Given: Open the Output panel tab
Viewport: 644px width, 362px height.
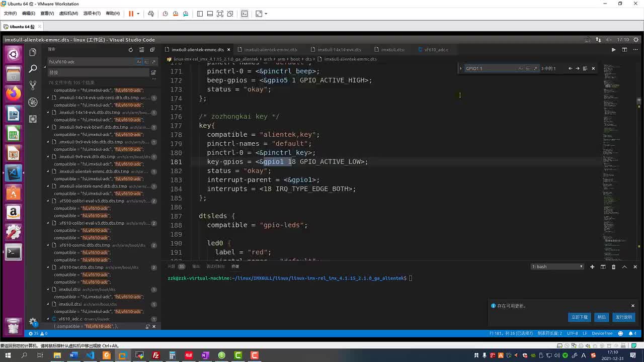Looking at the screenshot, I should 196,266.
